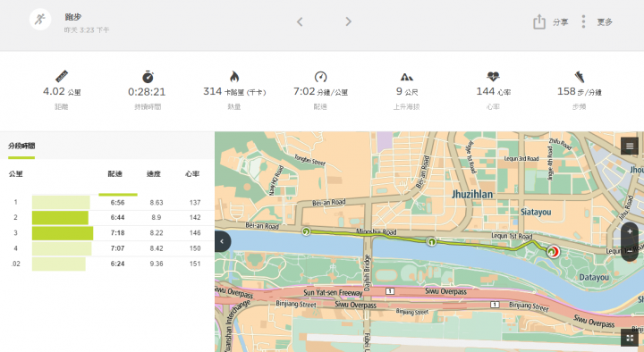Click the 137 heart rate value

pyautogui.click(x=195, y=202)
